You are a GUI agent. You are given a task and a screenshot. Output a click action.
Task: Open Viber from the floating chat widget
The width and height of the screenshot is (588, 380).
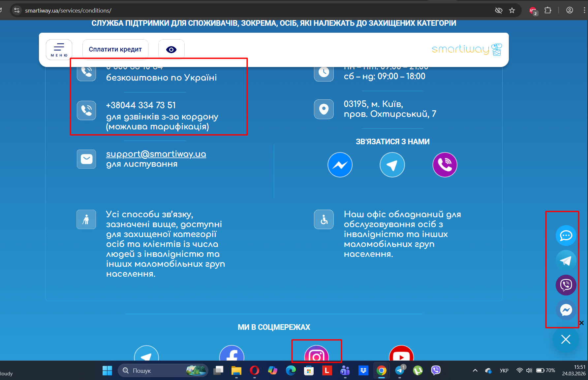point(566,285)
